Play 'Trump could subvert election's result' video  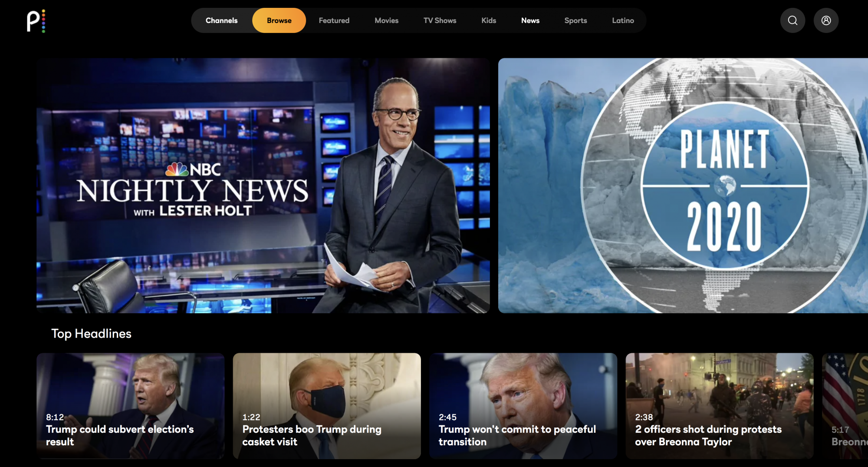tap(130, 406)
